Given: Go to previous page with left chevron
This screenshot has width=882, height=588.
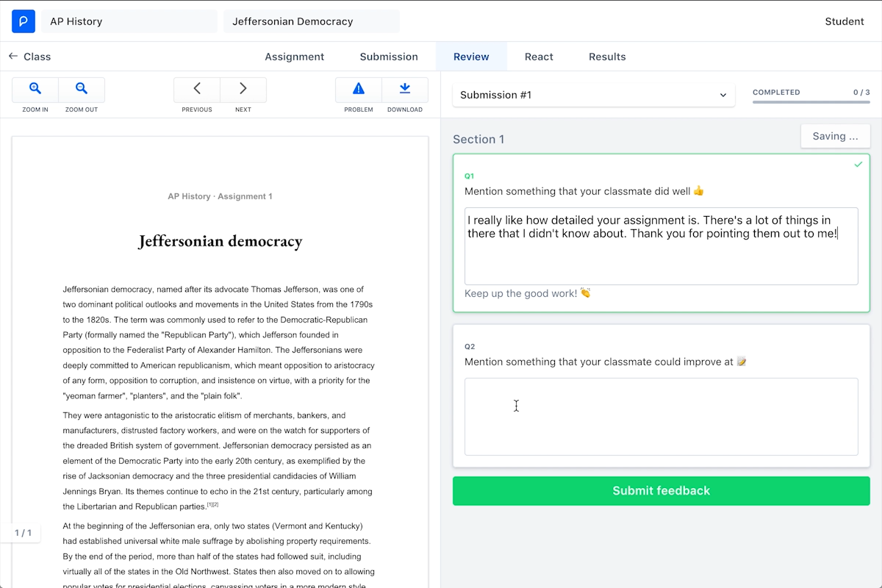Looking at the screenshot, I should 197,89.
